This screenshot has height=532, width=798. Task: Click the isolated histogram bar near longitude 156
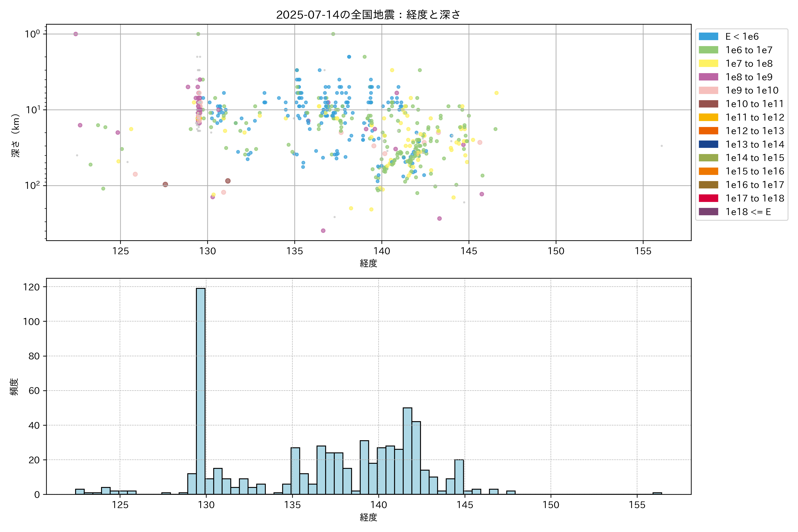tap(657, 493)
